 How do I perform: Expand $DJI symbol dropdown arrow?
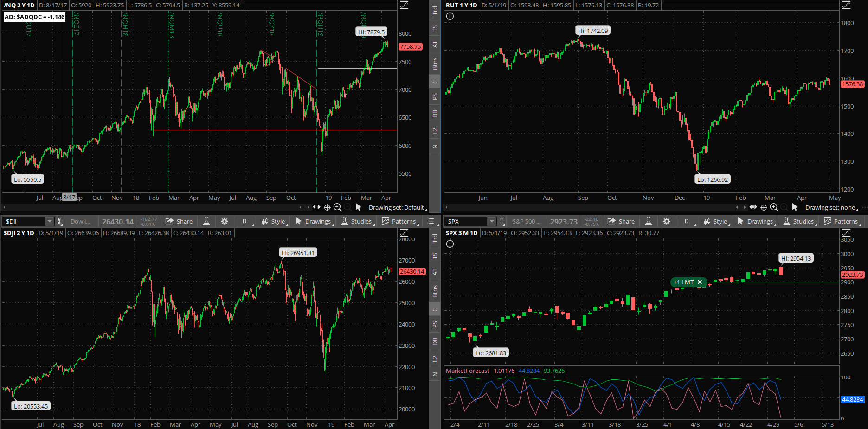click(x=49, y=221)
